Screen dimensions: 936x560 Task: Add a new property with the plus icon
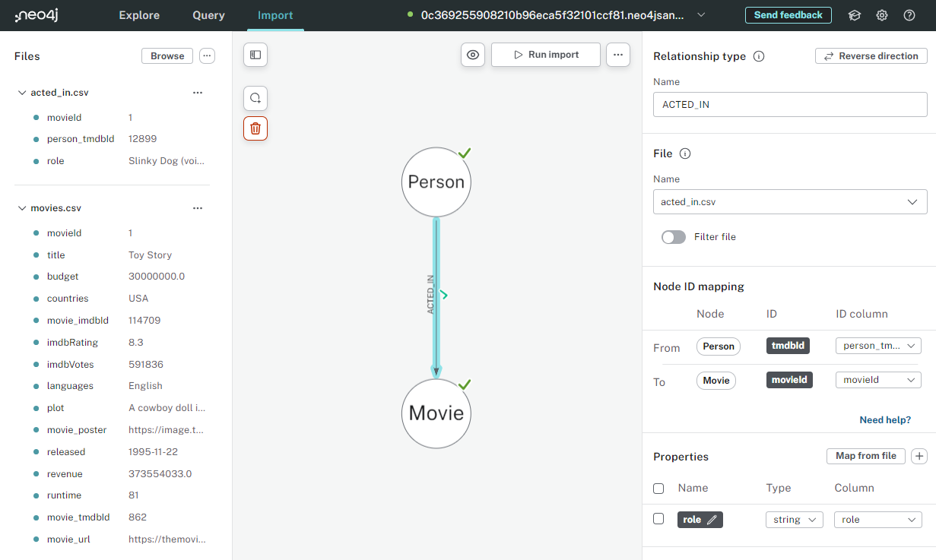pos(918,456)
